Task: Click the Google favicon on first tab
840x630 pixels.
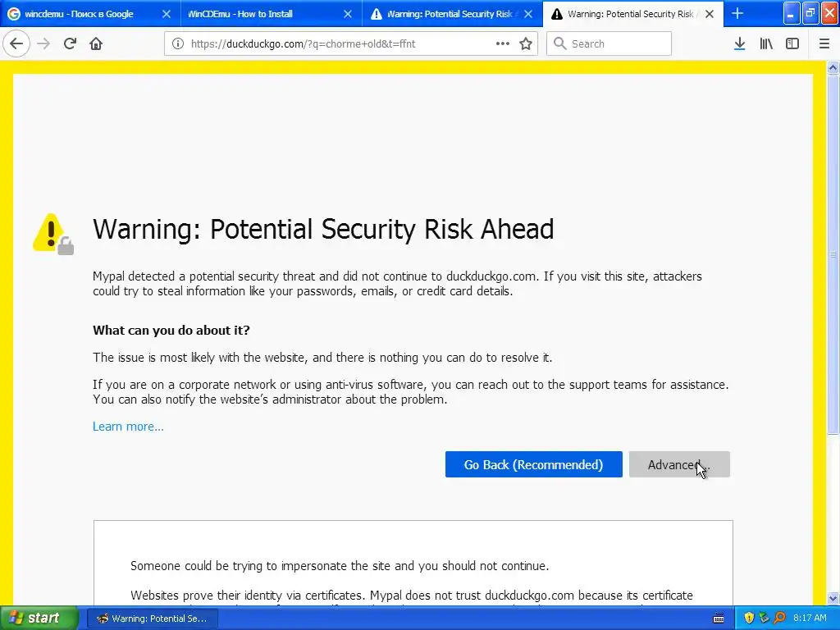Action: click(x=15, y=14)
